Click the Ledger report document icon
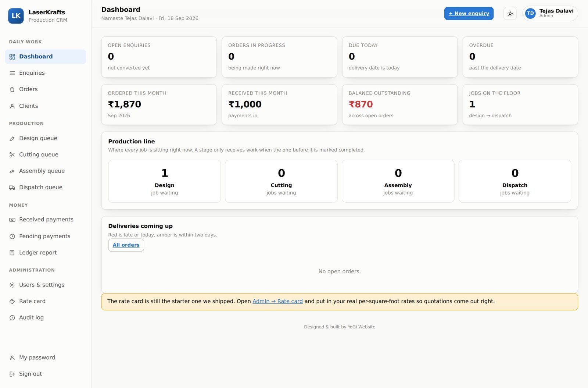 tap(12, 253)
